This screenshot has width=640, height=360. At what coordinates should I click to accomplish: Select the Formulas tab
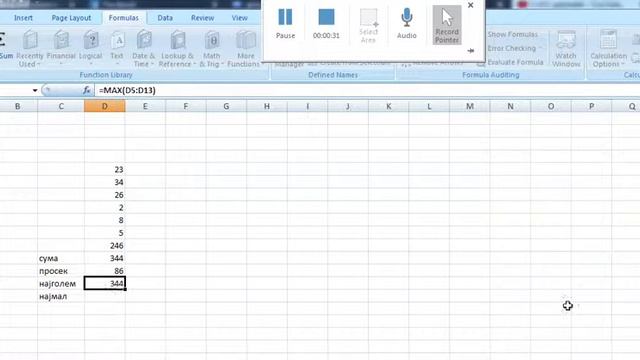[123, 18]
